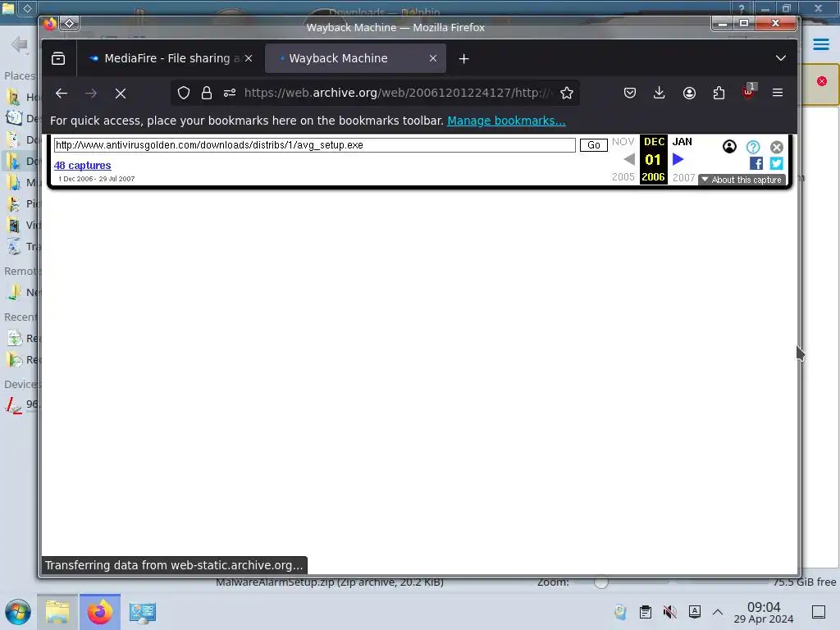Click the Wayback toolbar user account icon
This screenshot has width=840, height=630.
(729, 146)
